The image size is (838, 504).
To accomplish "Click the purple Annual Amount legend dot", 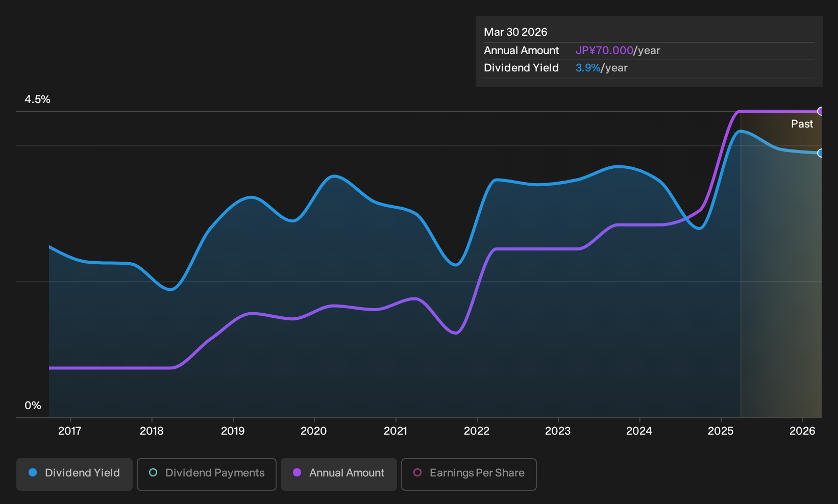I will tap(297, 472).
